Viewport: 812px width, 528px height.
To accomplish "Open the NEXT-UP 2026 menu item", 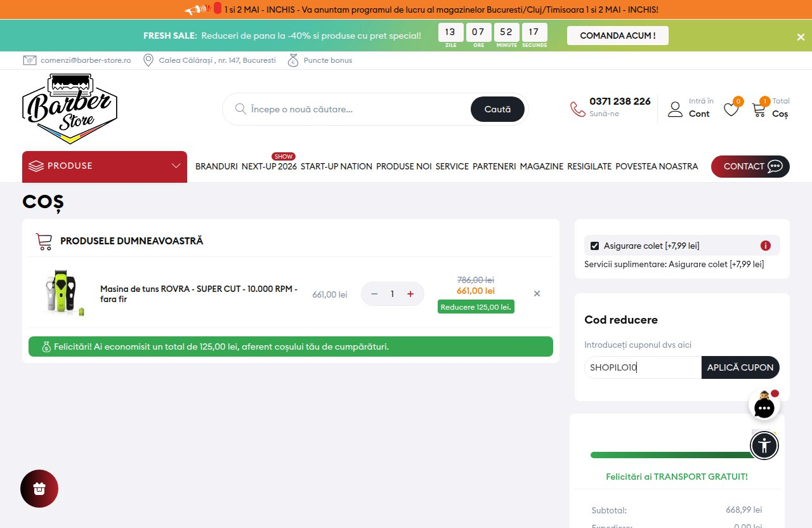I will point(269,166).
